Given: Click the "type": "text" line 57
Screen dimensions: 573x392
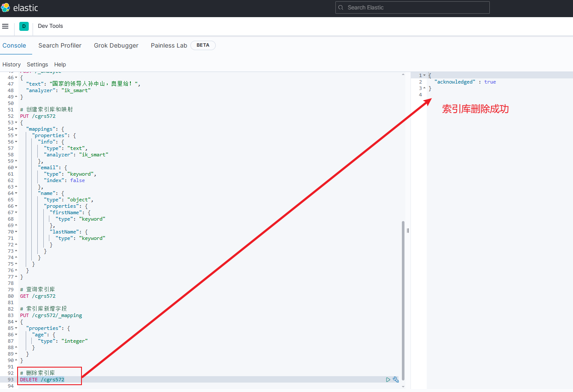Looking at the screenshot, I should click(x=66, y=148).
